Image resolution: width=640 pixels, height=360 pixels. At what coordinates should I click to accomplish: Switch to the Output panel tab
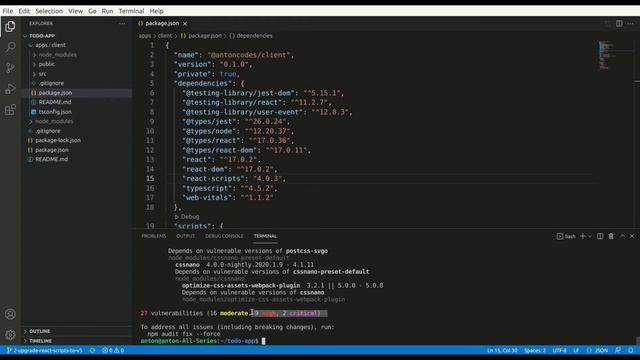coord(185,236)
